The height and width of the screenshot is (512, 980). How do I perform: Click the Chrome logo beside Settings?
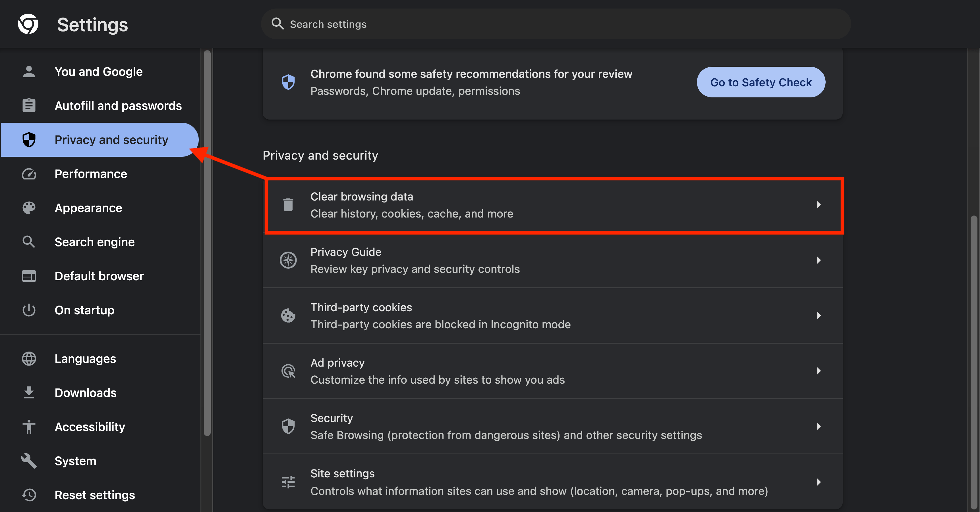coord(28,24)
